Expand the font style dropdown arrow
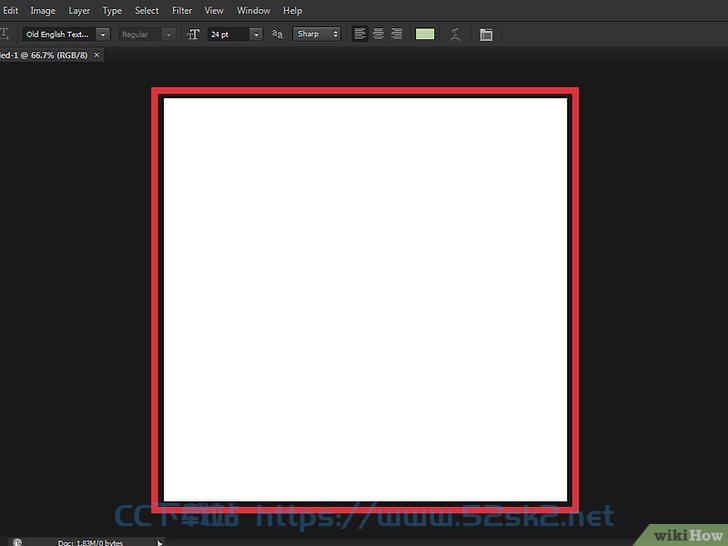The width and height of the screenshot is (728, 546). click(169, 34)
